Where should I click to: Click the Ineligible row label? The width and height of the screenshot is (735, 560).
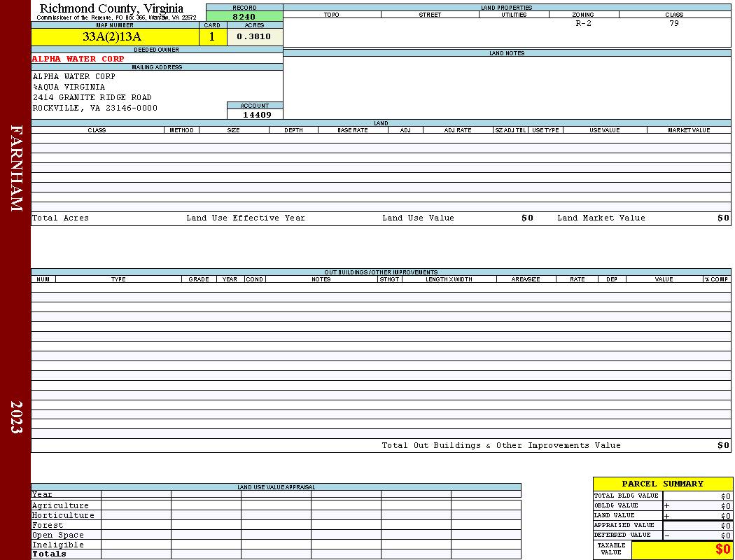click(x=58, y=545)
